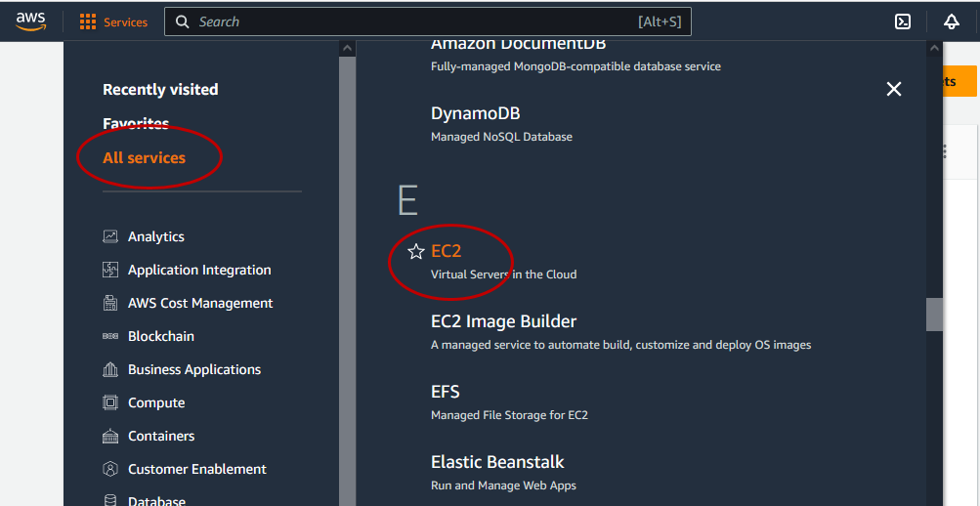The width and height of the screenshot is (980, 506).
Task: Close the services menu with X
Action: point(894,89)
